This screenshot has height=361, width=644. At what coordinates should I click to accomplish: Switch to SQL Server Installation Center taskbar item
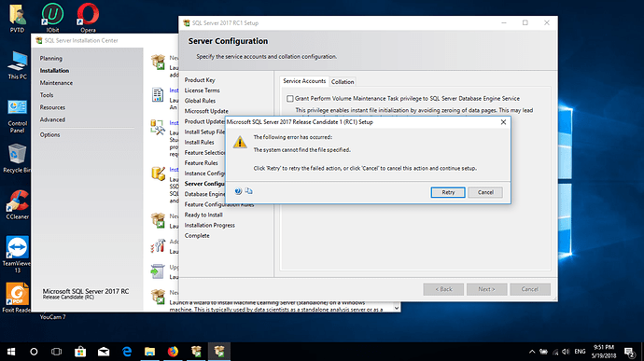coord(196,352)
